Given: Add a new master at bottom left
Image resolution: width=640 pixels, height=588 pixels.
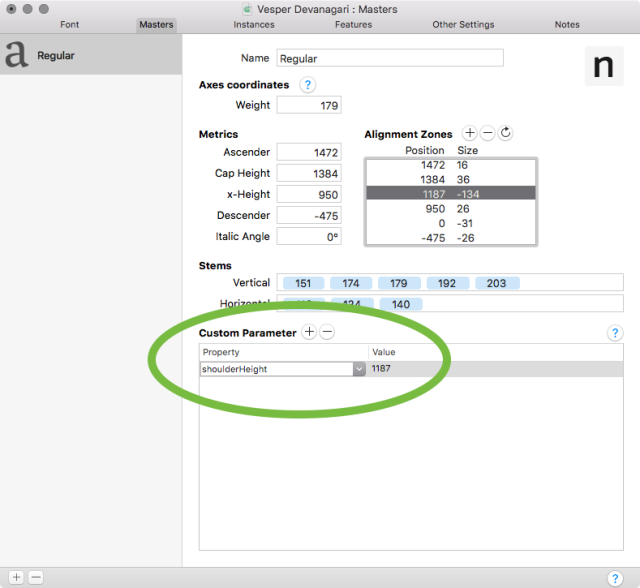Looking at the screenshot, I should coord(16,577).
